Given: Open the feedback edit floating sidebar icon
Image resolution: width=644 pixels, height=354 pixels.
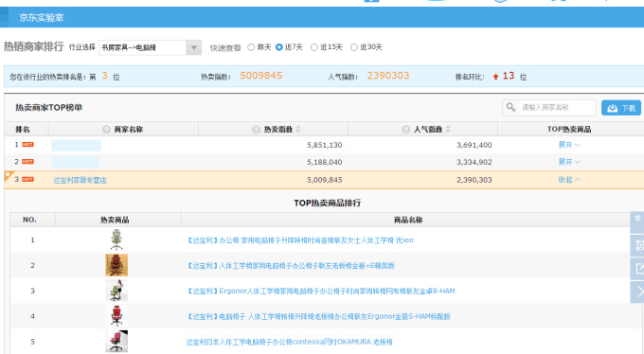Looking at the screenshot, I should [x=637, y=269].
